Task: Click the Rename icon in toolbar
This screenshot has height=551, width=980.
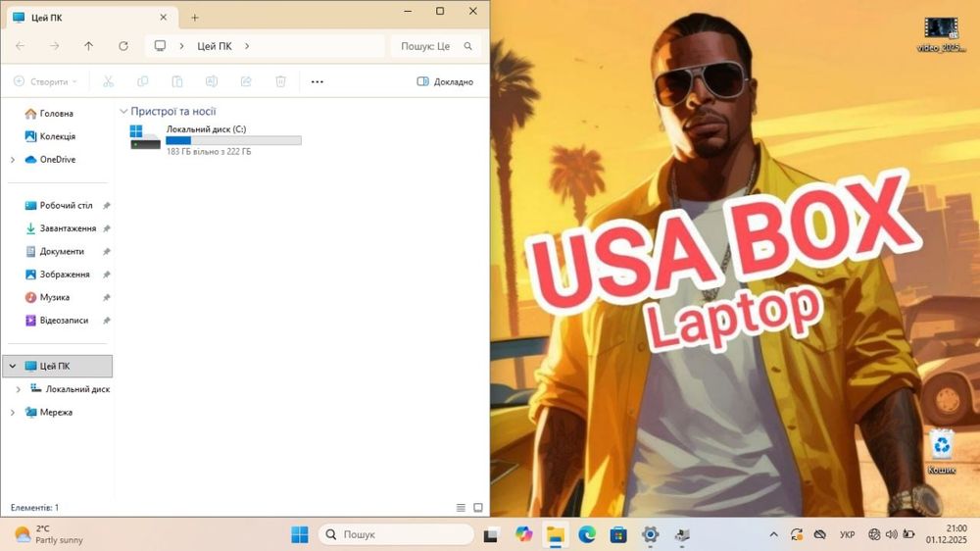Action: click(212, 81)
